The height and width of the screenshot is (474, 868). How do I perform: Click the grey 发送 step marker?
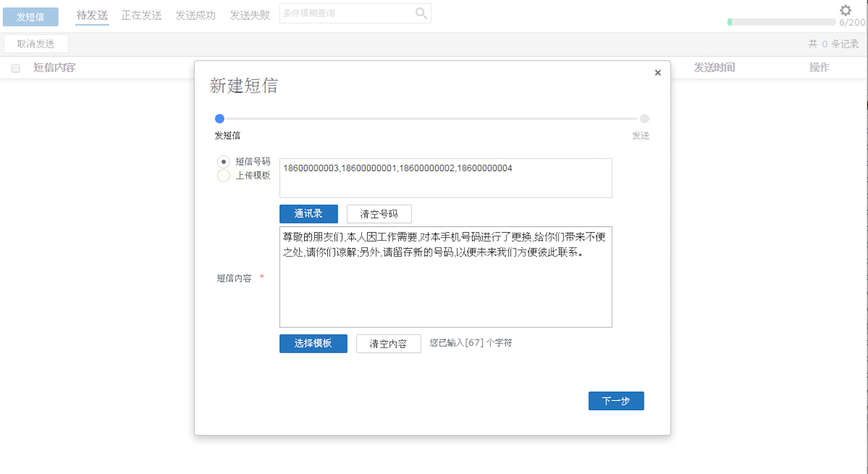tap(644, 119)
